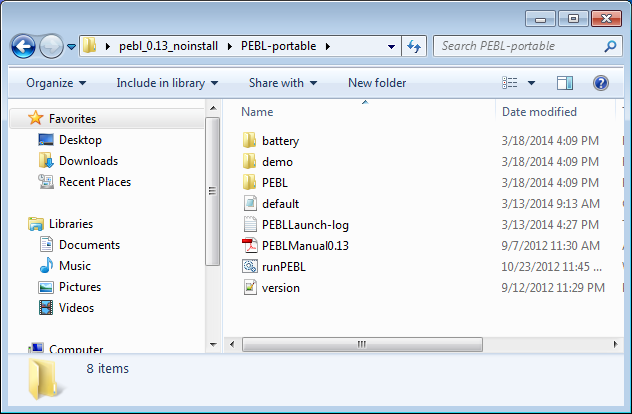Click the PEBLLaunch-log file name
Viewport: 632px width, 414px height.
pyautogui.click(x=305, y=225)
